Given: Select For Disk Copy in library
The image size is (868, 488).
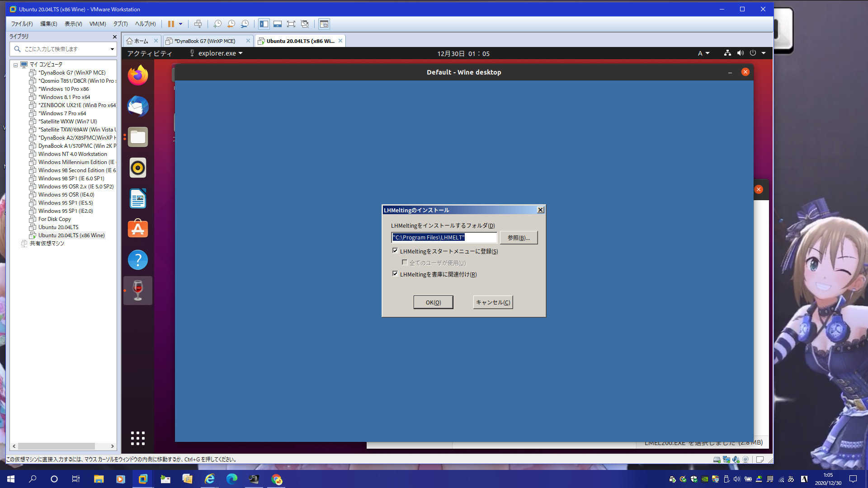Looking at the screenshot, I should [x=54, y=219].
